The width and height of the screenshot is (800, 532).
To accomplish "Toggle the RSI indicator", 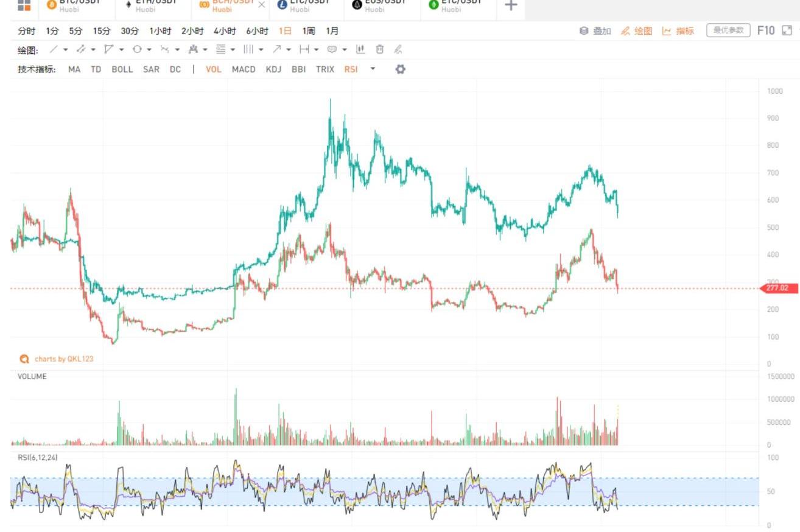I will [x=351, y=69].
